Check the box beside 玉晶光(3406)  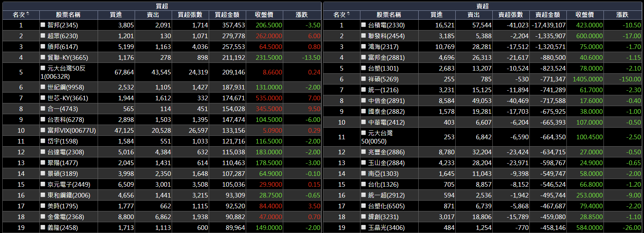[363, 227]
